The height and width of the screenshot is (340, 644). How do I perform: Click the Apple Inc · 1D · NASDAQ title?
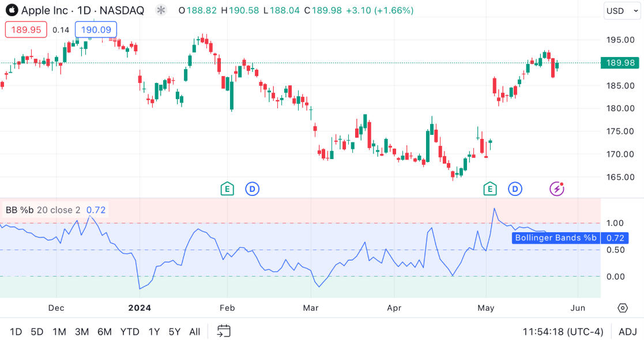pos(82,10)
